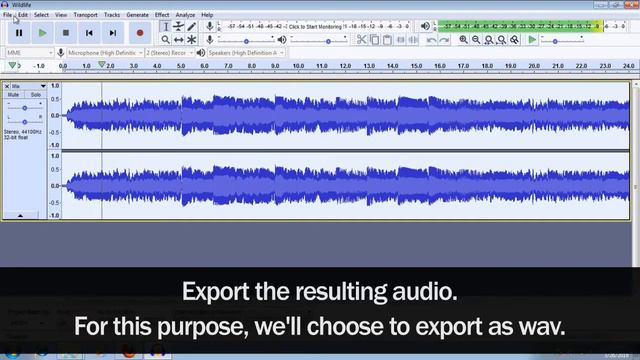Screen dimensions: 640x360
Task: Select the Time Shift tool
Action: [178, 40]
